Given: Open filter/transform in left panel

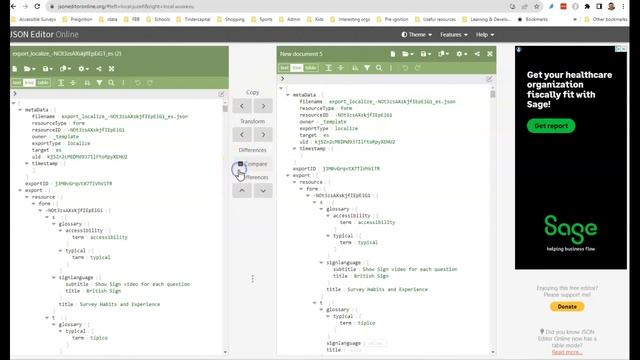Looking at the screenshot, I should click(99, 83).
